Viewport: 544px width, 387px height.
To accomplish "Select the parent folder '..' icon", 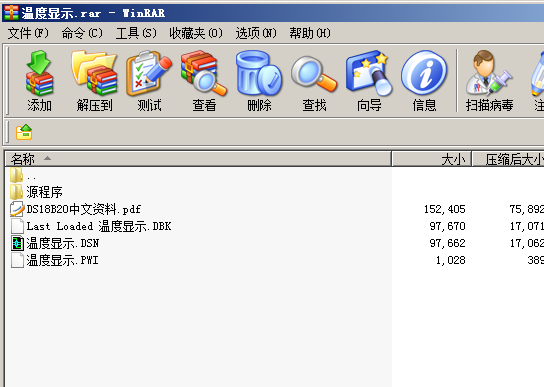I will [16, 175].
